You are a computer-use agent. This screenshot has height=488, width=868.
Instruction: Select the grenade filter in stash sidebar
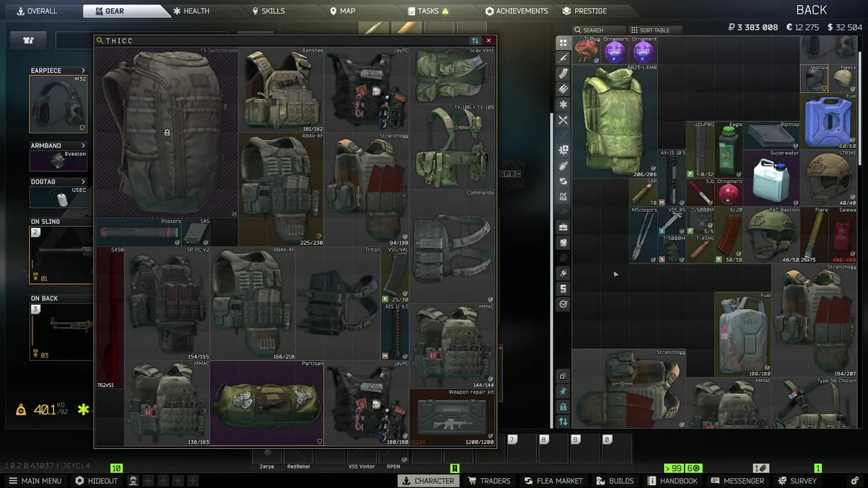[x=563, y=166]
